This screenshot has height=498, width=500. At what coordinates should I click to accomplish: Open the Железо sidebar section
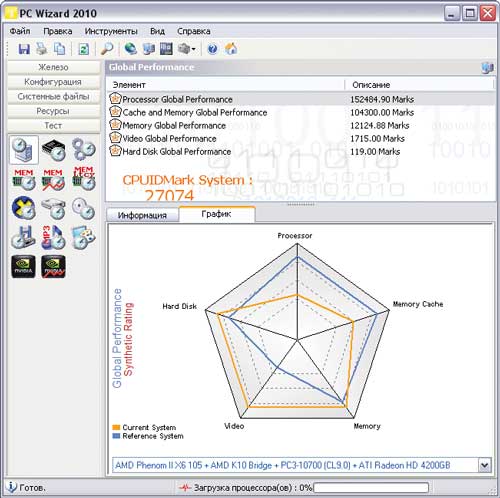coord(53,67)
